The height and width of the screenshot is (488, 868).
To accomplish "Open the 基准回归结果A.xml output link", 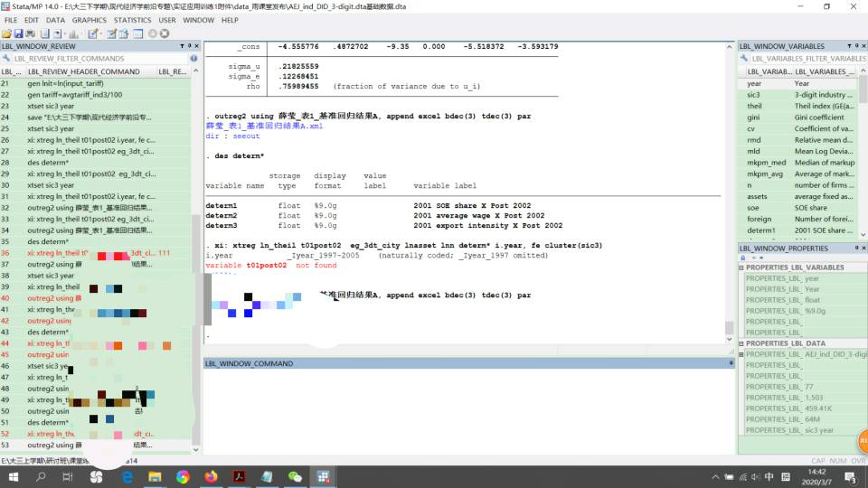I will point(264,126).
